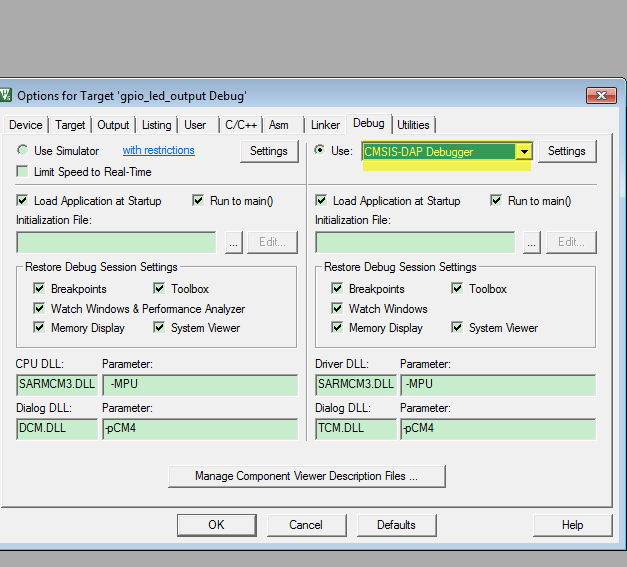Click the Cancel button
This screenshot has width=627, height=567.
[x=306, y=525]
